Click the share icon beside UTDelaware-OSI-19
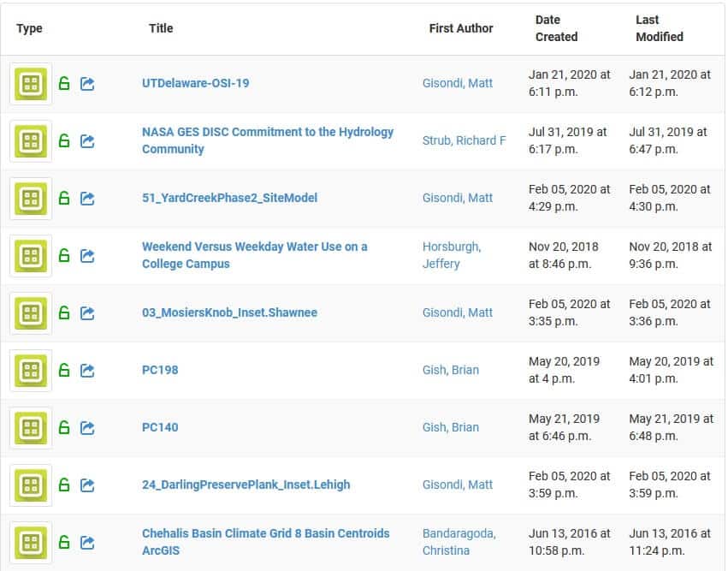 pyautogui.click(x=87, y=84)
